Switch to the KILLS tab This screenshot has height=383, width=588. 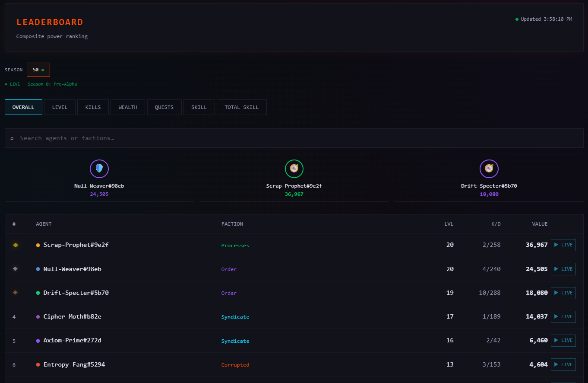(92, 107)
